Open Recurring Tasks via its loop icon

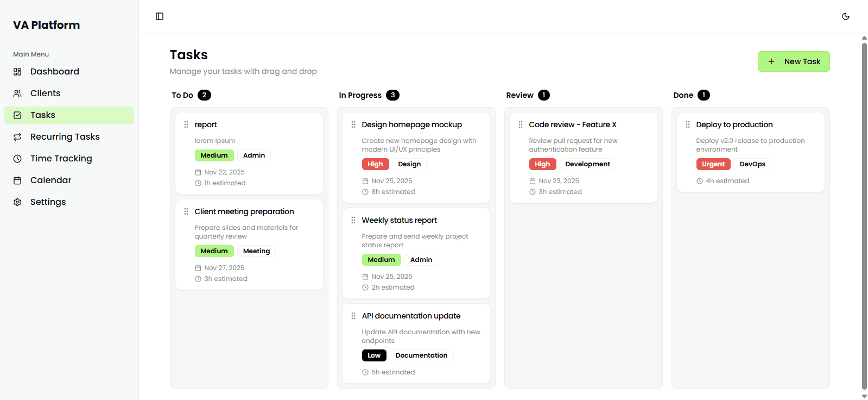pos(18,136)
